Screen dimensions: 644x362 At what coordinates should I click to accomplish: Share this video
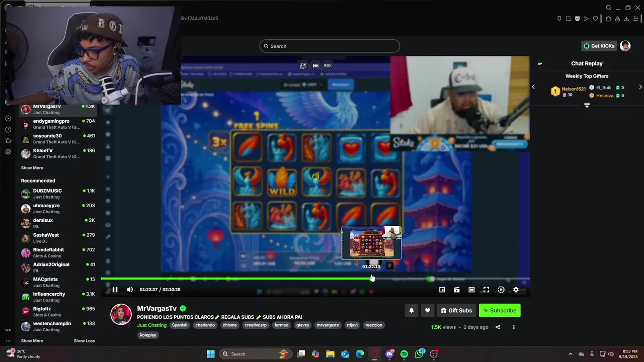[498, 327]
